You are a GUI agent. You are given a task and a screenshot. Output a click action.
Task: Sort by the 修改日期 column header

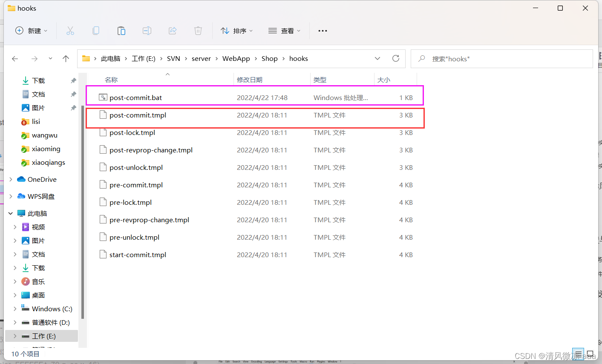(x=250, y=80)
